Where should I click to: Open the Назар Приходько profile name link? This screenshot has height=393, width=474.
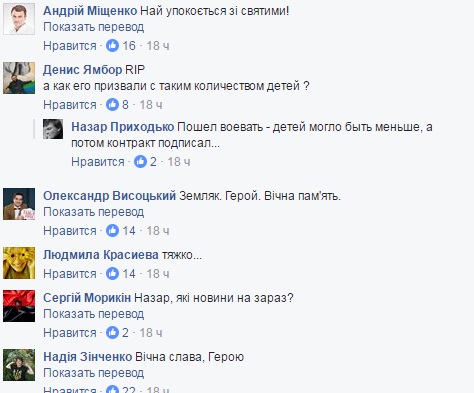tap(123, 127)
